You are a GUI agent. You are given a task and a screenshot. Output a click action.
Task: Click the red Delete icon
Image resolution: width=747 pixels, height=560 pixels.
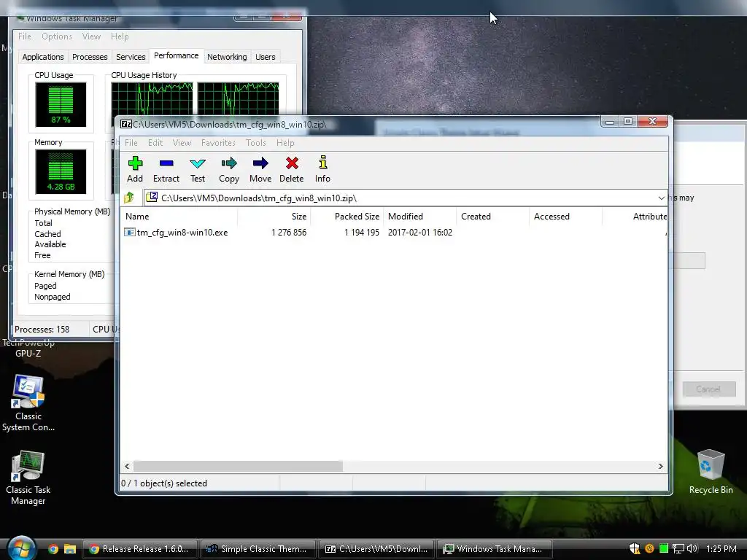point(292,169)
